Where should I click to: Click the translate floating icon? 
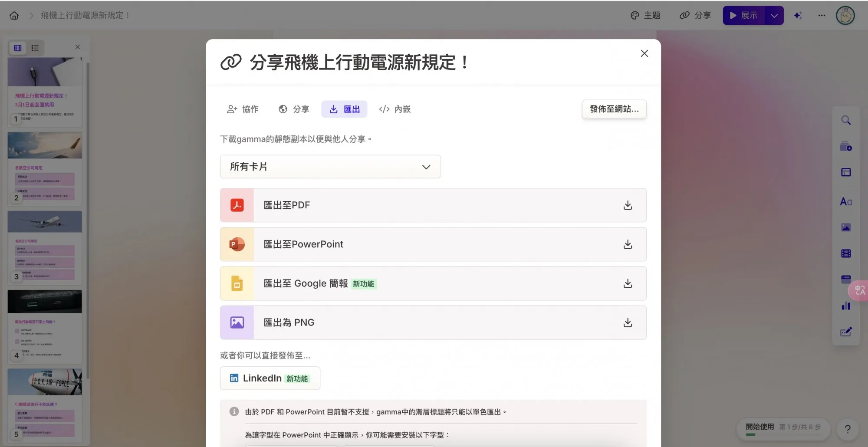(860, 290)
